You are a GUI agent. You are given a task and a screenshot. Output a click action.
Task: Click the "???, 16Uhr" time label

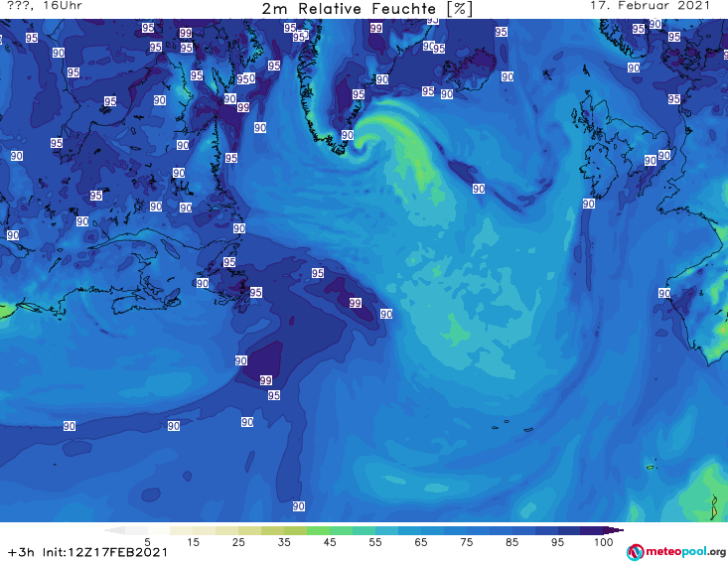click(x=45, y=6)
